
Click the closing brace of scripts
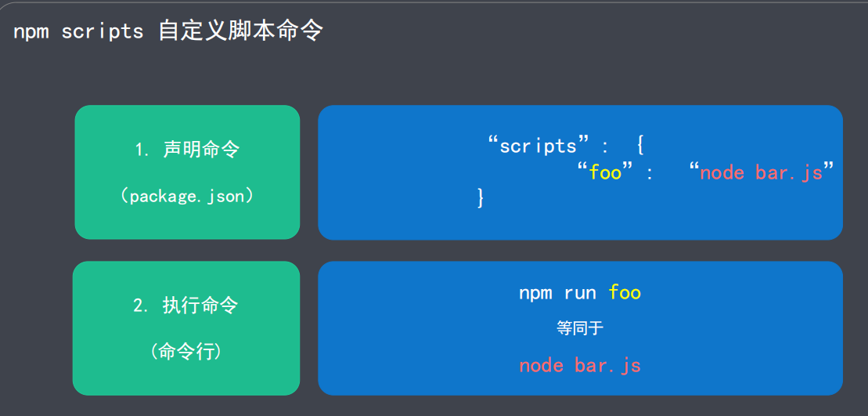coord(481,197)
